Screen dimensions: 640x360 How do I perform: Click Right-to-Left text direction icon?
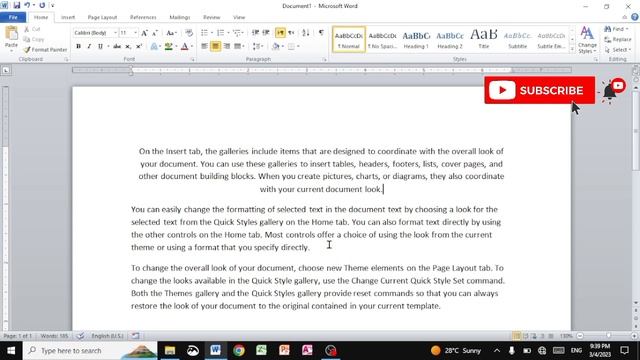(291, 33)
